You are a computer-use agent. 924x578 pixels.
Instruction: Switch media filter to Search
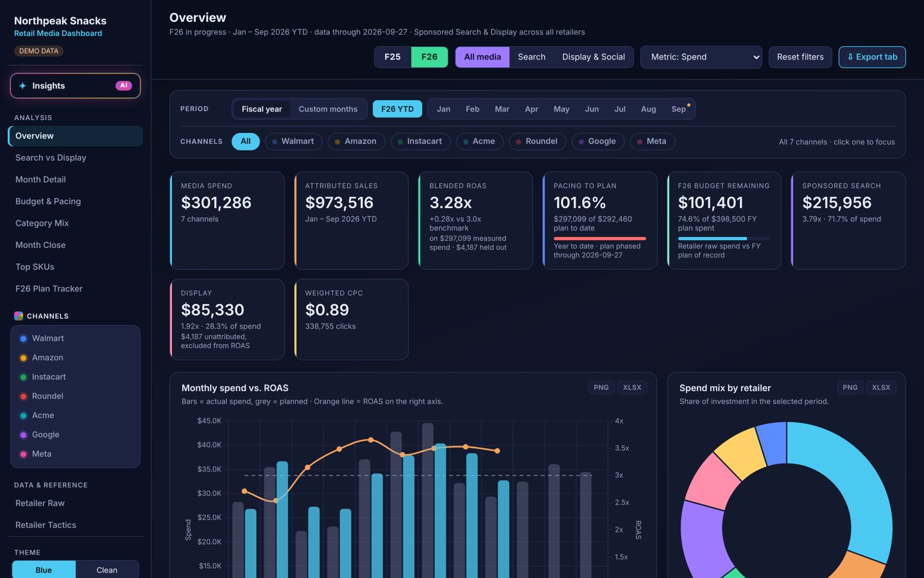(x=531, y=57)
